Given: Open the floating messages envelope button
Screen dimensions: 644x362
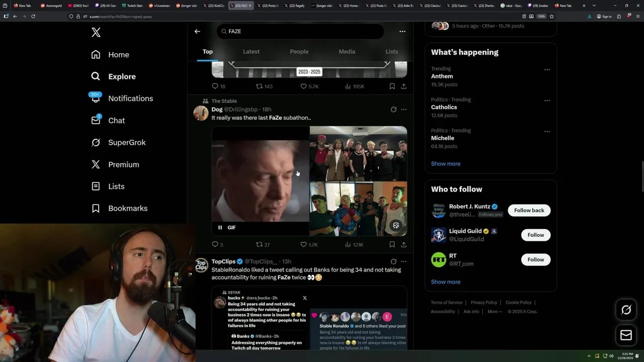Looking at the screenshot, I should (626, 335).
